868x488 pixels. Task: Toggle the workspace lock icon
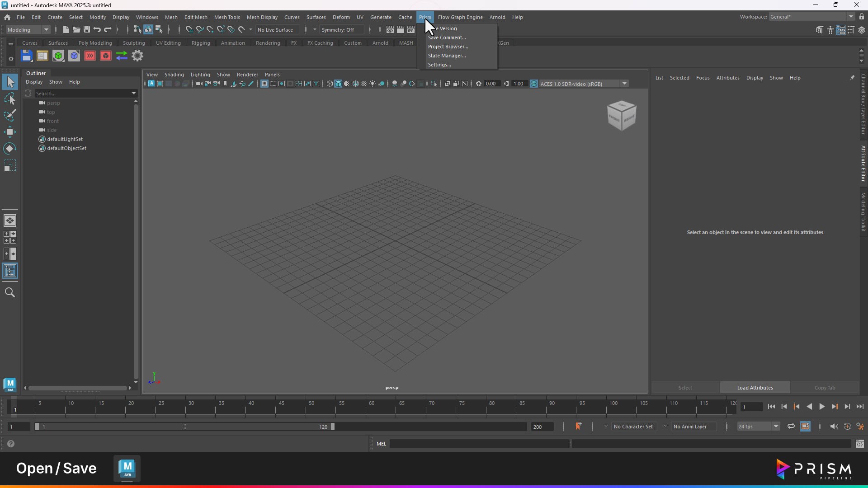[x=862, y=17]
